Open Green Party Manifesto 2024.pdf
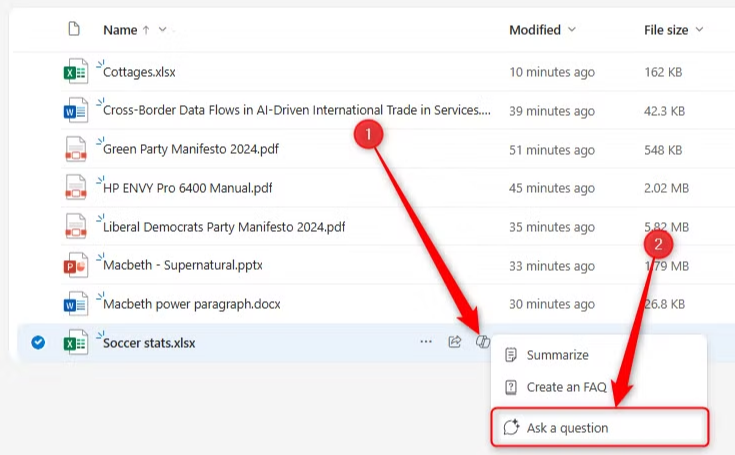 pos(191,149)
